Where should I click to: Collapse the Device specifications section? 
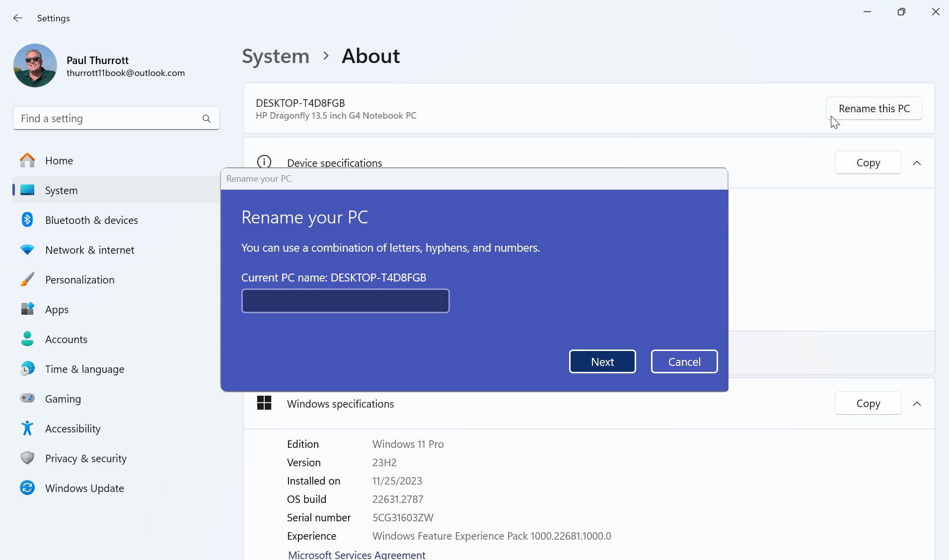(x=917, y=163)
